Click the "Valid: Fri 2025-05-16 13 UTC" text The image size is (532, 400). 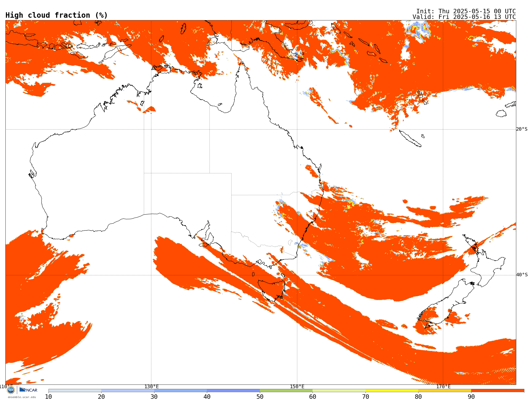(464, 17)
